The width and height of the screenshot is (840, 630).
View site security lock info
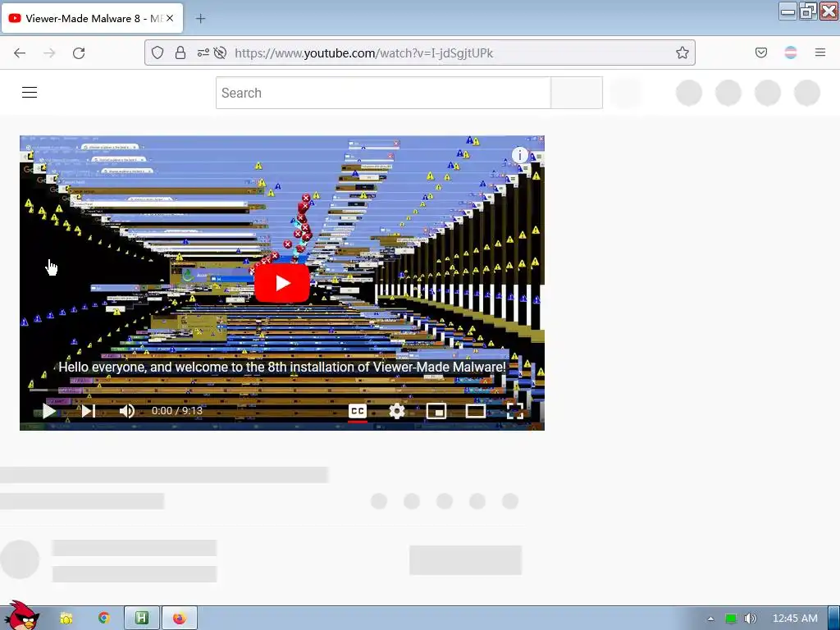(180, 52)
